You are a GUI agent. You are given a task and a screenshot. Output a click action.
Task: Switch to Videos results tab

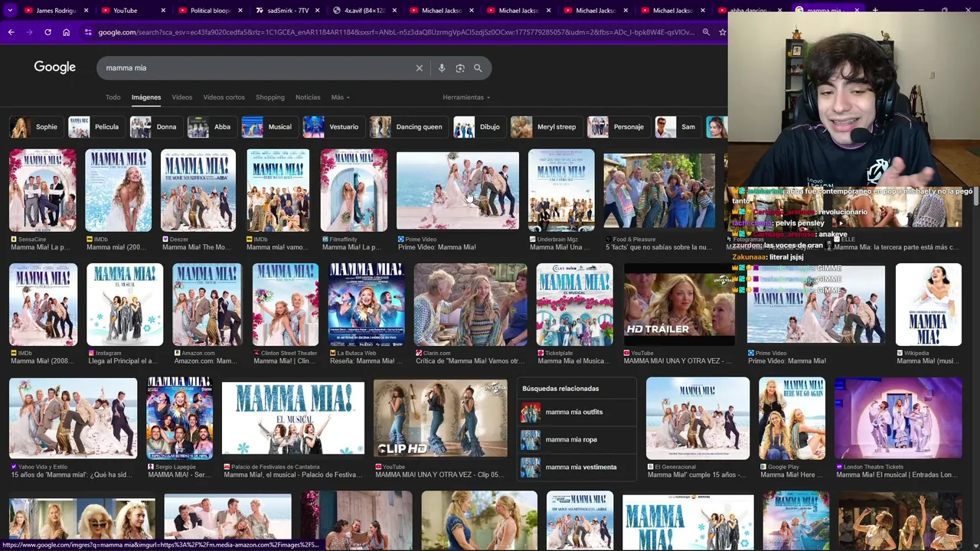coord(182,97)
